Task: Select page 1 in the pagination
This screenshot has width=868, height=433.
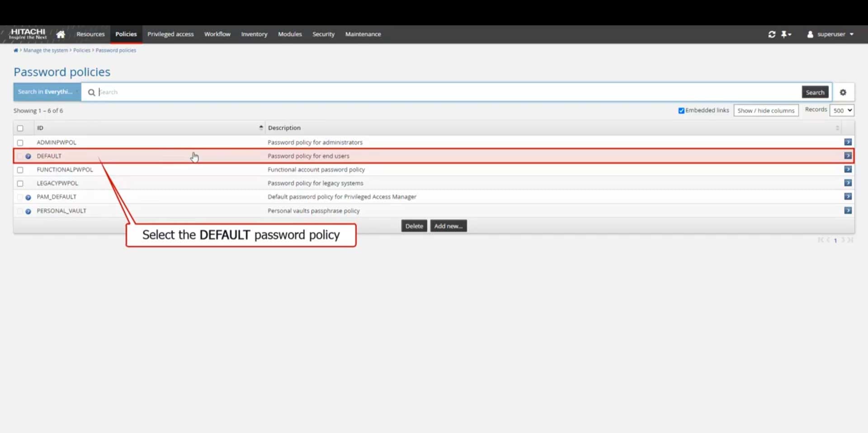Action: coord(835,240)
